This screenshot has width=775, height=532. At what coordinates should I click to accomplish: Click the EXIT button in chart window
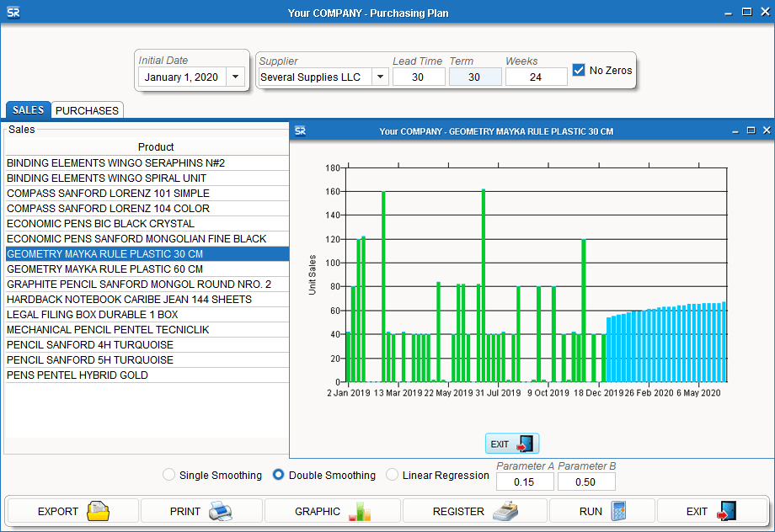tap(512, 444)
